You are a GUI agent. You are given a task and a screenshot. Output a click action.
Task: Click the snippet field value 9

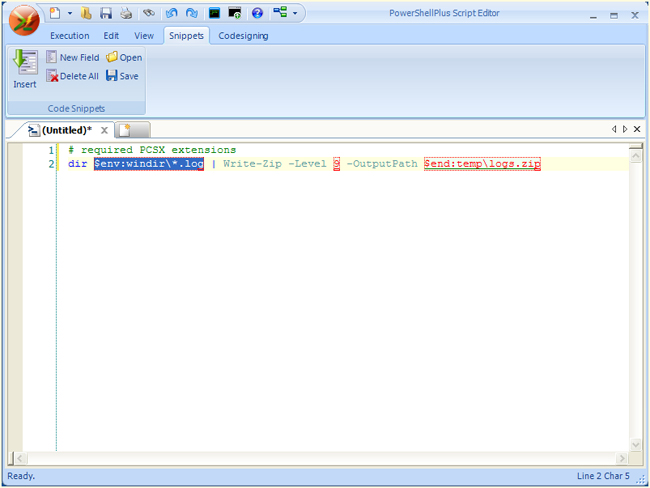tap(337, 164)
